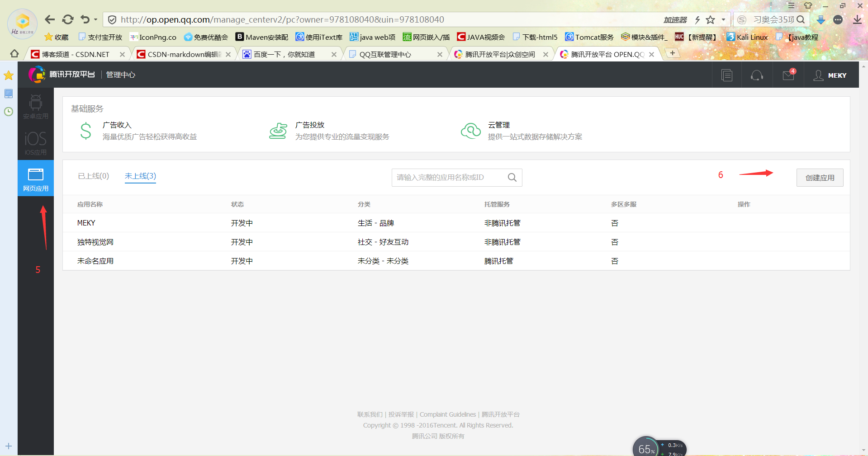Click the browser main menu icon
This screenshot has height=456, width=868.
tap(791, 5)
